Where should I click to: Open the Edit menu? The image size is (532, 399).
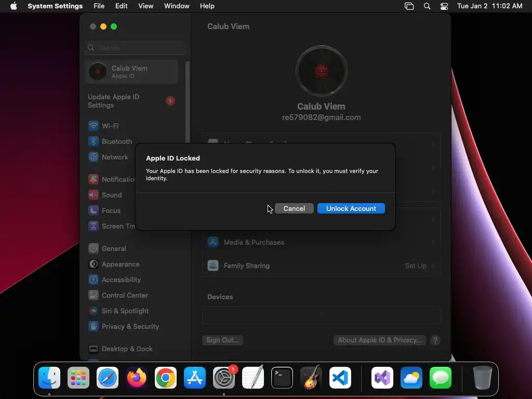tap(121, 6)
